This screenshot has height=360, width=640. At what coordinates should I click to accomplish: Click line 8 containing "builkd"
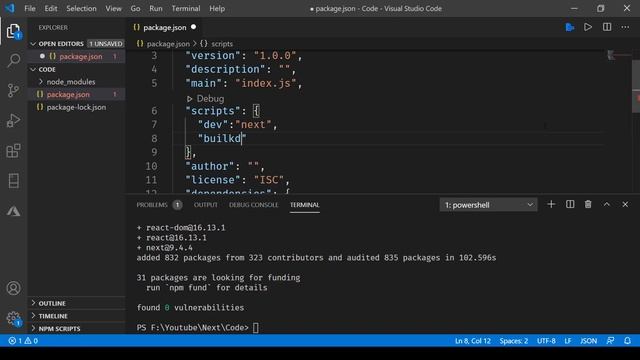222,138
